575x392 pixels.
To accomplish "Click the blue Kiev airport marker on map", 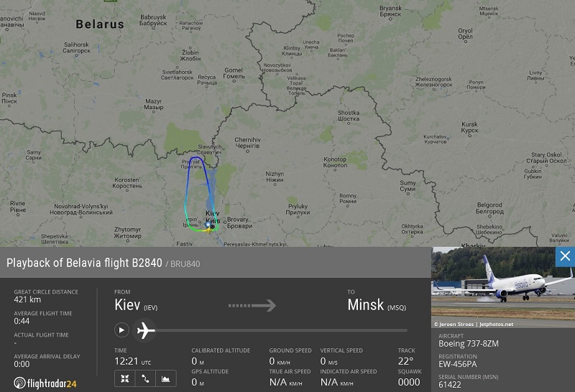I will tap(208, 224).
